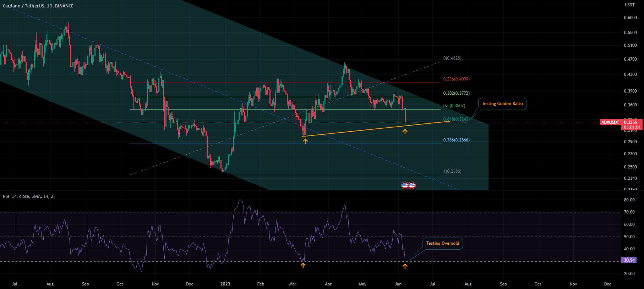Select the orange arrow under the March price low

click(x=305, y=141)
